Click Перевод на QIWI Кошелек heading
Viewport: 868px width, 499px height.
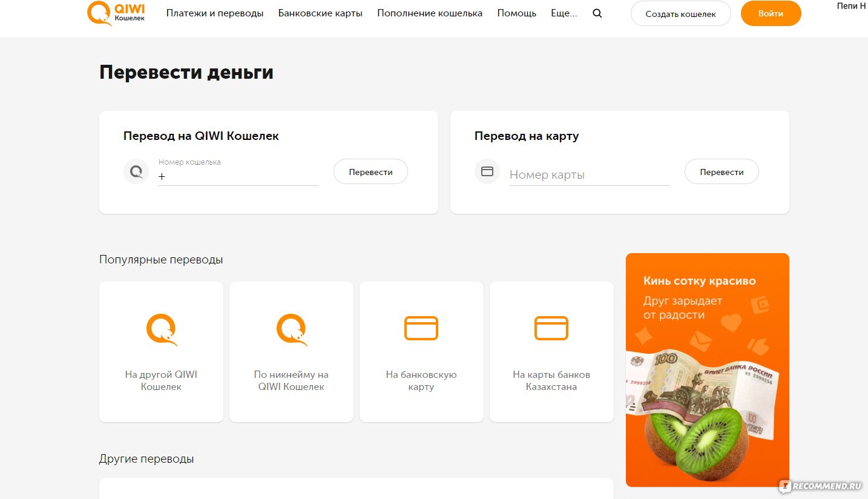coord(201,136)
